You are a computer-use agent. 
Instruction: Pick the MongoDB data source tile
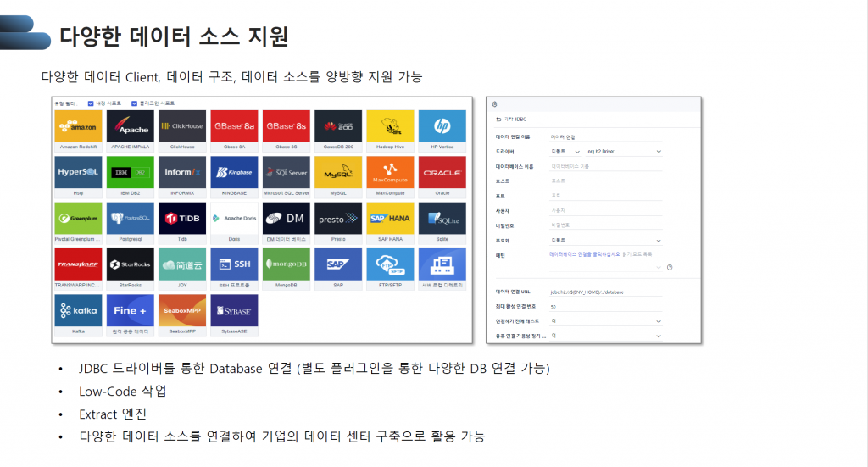tap(286, 264)
